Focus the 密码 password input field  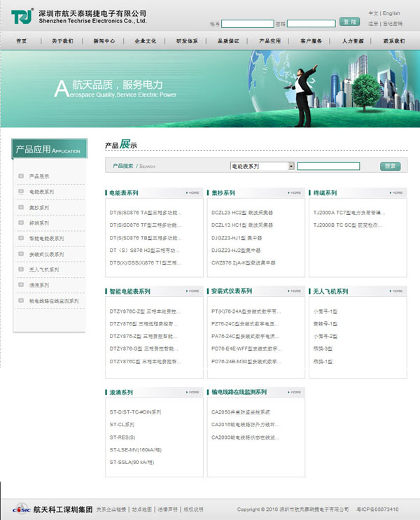click(311, 24)
